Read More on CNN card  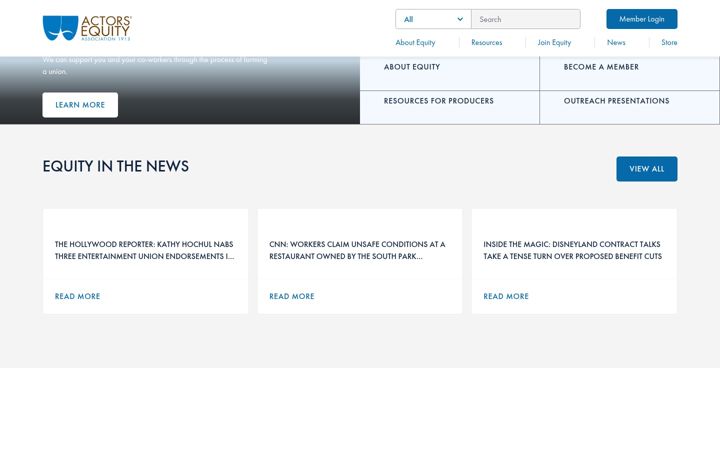coord(292,296)
